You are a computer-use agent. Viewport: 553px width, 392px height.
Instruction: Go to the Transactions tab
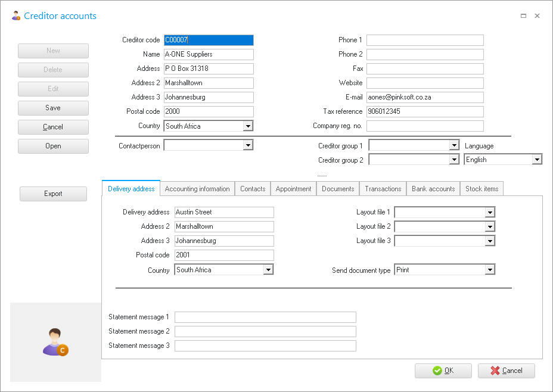click(x=383, y=189)
